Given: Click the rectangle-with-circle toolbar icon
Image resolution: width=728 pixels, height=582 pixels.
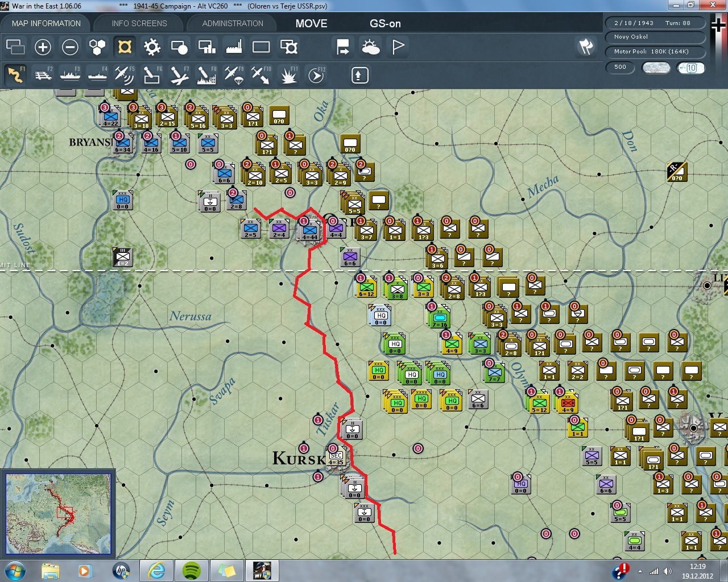Looking at the screenshot, I should pos(179,47).
